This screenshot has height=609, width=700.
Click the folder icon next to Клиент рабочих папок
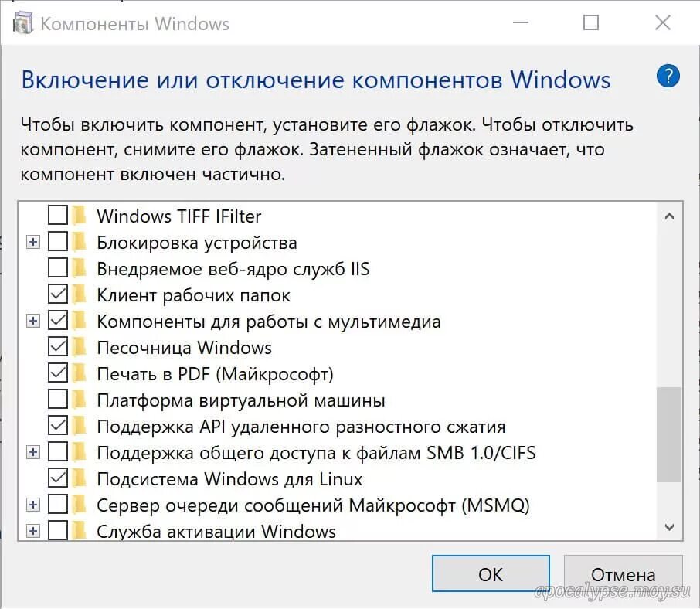pos(79,294)
